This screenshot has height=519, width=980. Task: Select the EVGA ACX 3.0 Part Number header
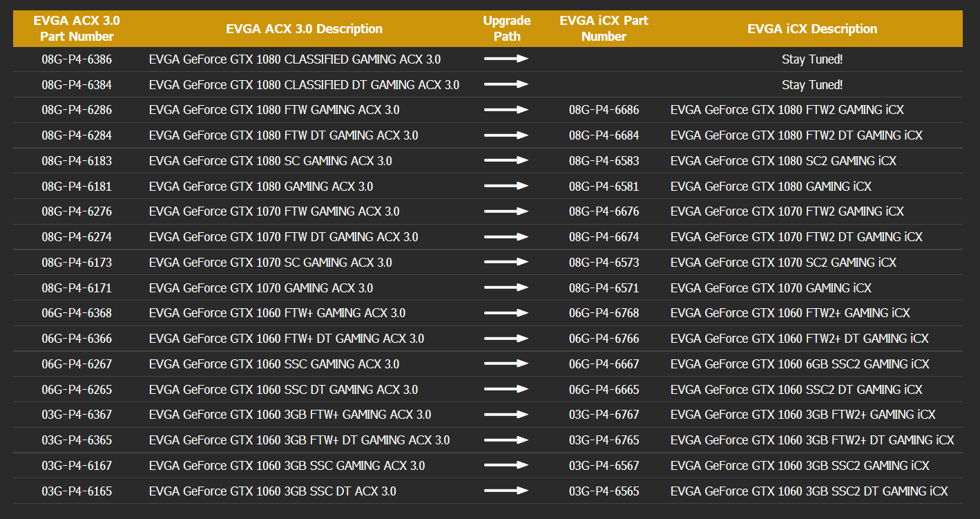click(77, 28)
